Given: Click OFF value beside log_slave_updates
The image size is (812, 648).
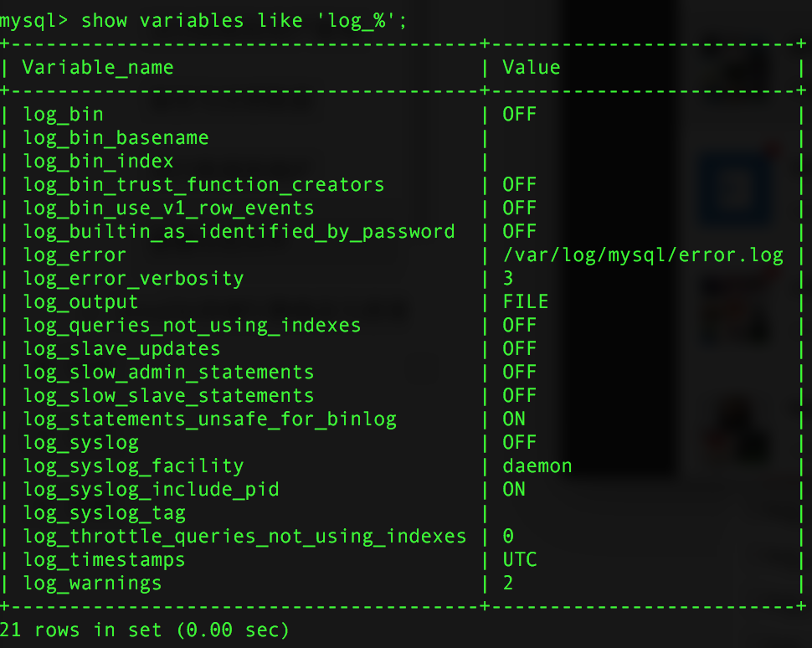Looking at the screenshot, I should [x=519, y=348].
